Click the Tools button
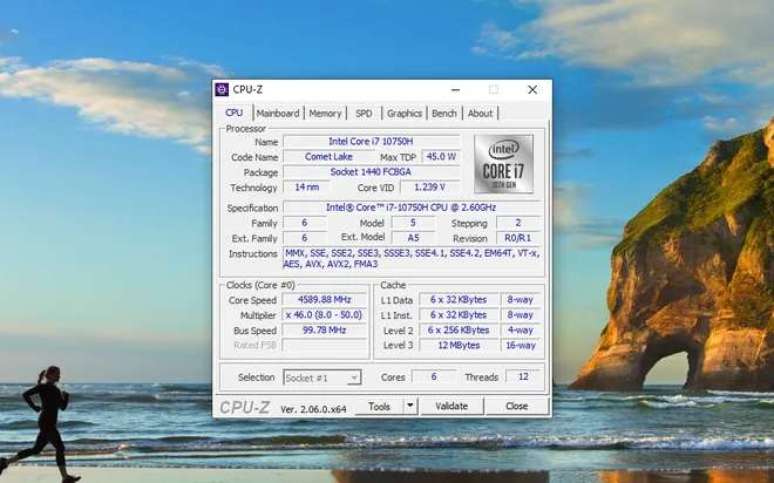Viewport: 774px width, 483px height. 379,406
